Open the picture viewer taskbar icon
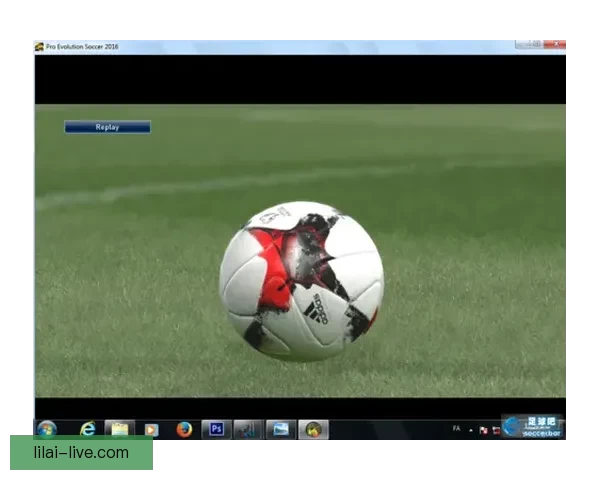 pos(281,429)
